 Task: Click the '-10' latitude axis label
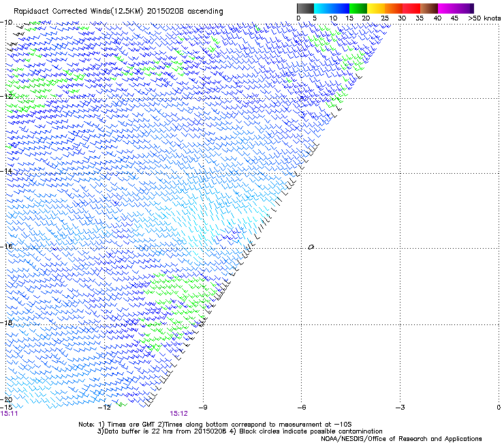coord(6,22)
